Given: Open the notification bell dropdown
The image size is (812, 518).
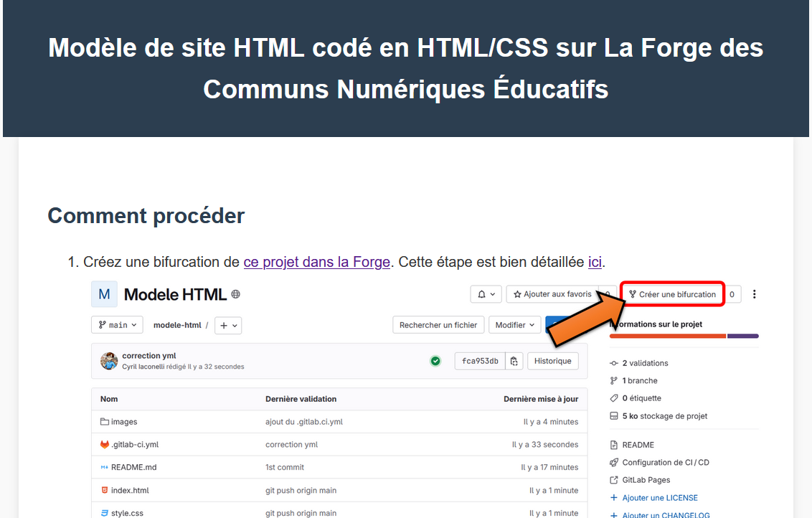Looking at the screenshot, I should pyautogui.click(x=486, y=294).
